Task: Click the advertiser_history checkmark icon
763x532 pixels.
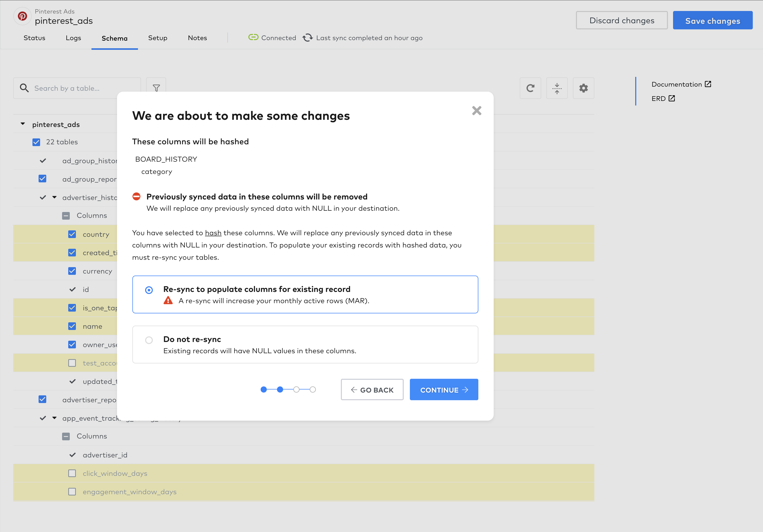Action: click(43, 198)
